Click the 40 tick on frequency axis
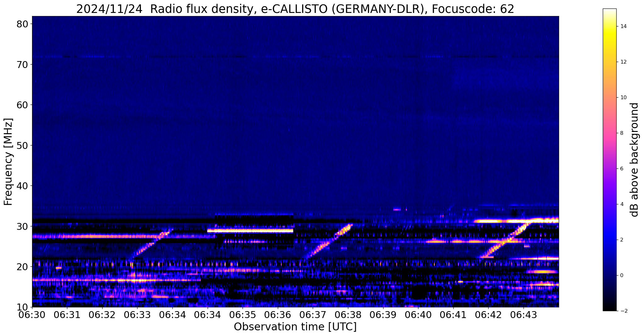Viewport: 644px width, 336px height. [x=22, y=186]
